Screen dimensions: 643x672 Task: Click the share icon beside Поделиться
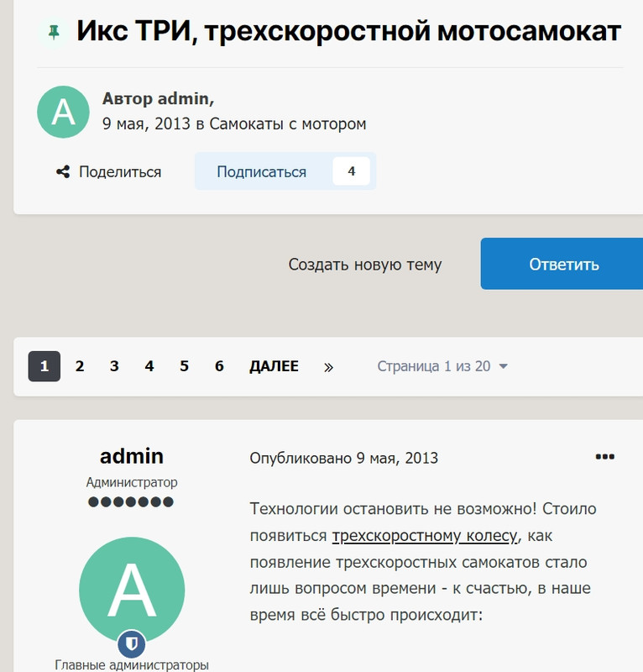63,172
